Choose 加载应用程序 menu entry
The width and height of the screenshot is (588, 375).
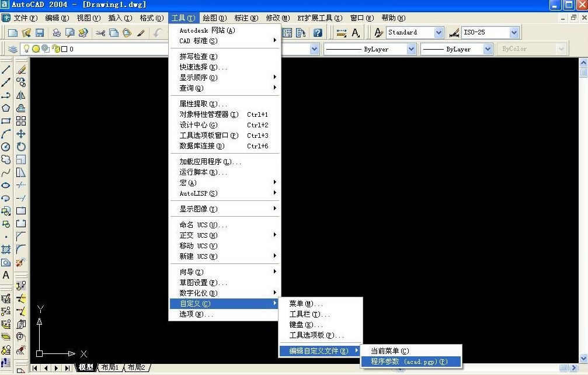click(225, 162)
